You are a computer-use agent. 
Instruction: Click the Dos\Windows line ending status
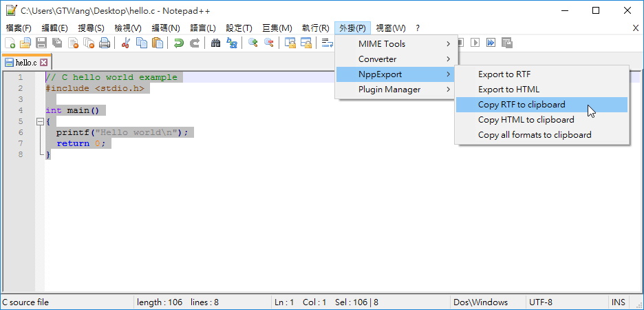tap(480, 302)
